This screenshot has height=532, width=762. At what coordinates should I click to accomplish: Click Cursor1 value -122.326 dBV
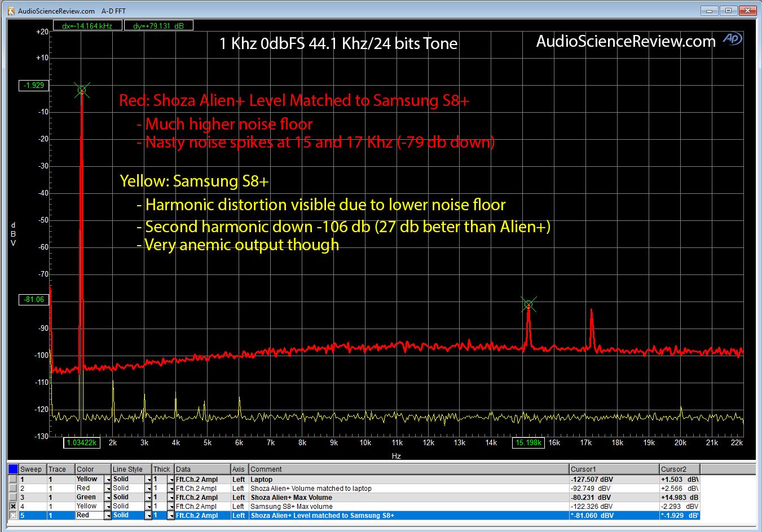click(592, 507)
